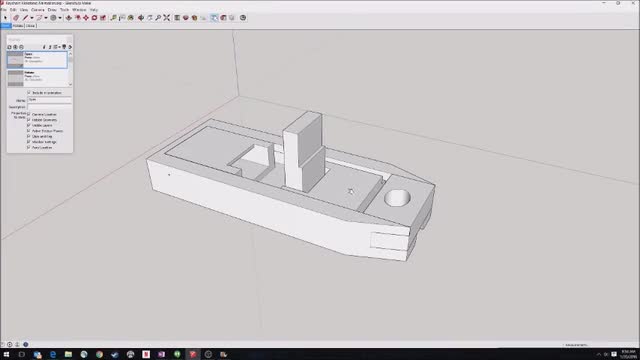
Task: Activate the Line drawing tool
Action: coord(25,18)
